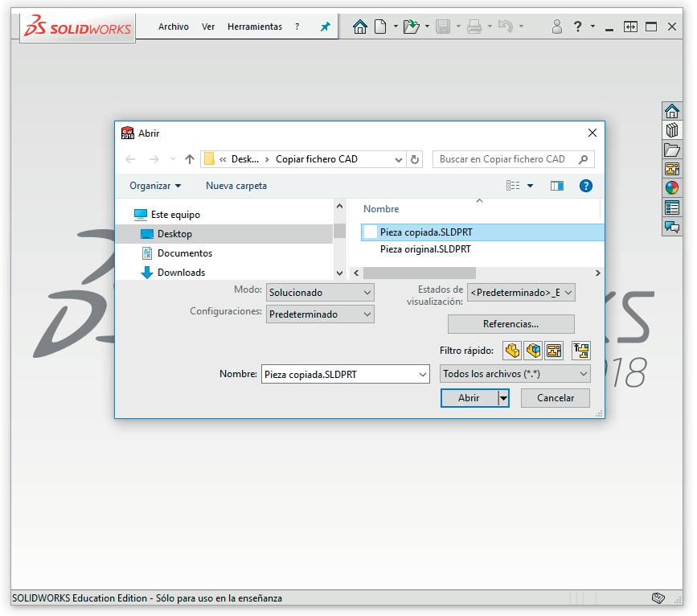Select file Pieza copiada.SLDPRT in the list
Viewport: 697px width, 616px height.
pyautogui.click(x=482, y=232)
